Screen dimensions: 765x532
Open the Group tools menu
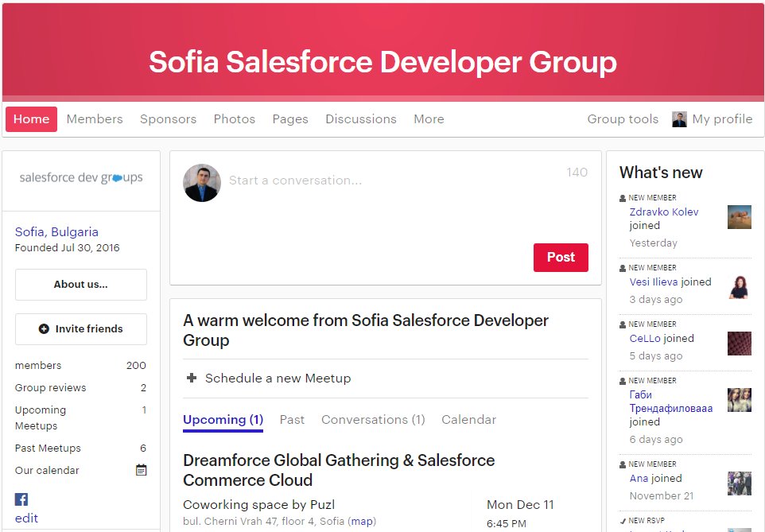tap(623, 119)
